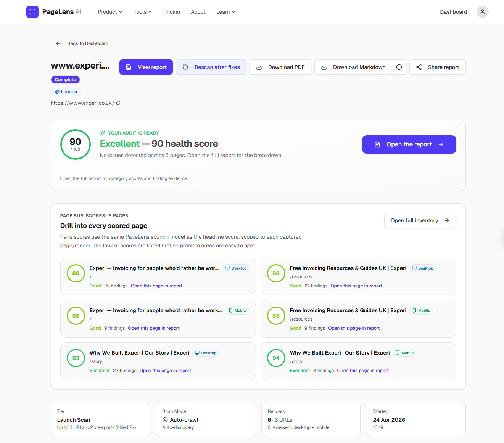Screen dimensions: 504x443
Task: Open the 9-findings resources mobile page in report
Action: coord(354,328)
